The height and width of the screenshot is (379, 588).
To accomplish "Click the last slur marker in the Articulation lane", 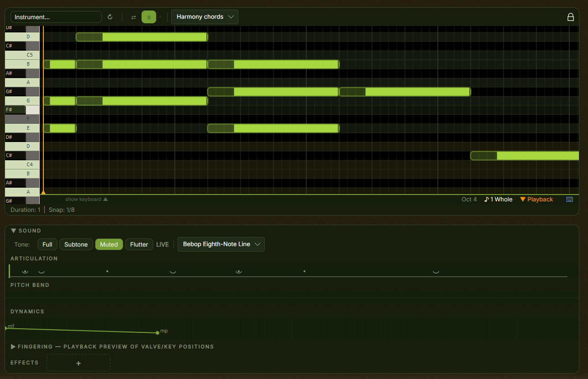I will [x=436, y=272].
